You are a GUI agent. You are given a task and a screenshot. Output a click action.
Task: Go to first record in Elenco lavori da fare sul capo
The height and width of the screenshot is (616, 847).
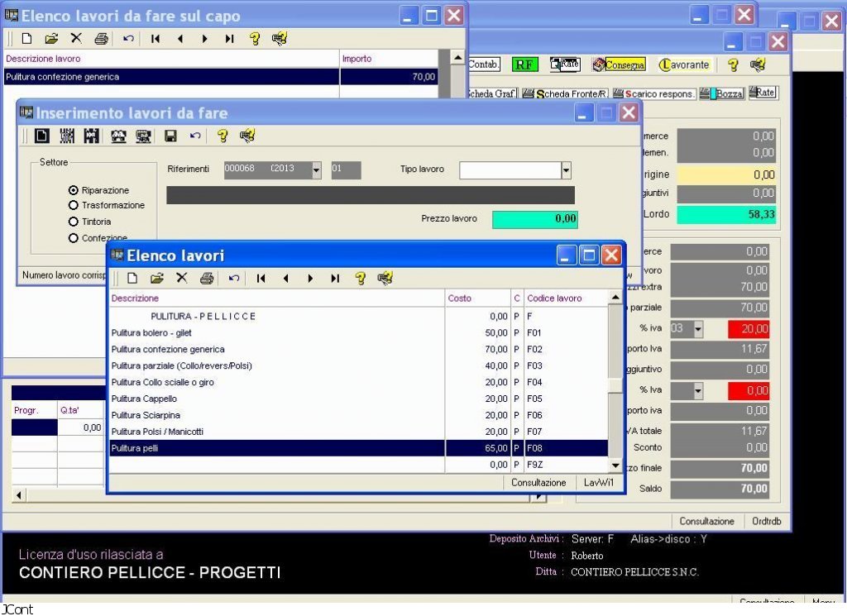pos(155,38)
